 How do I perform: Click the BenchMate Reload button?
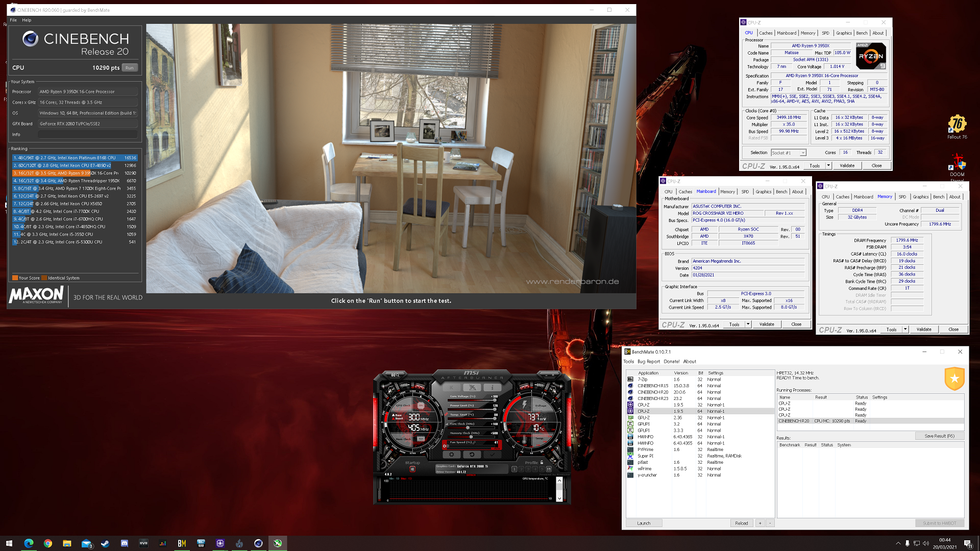coord(741,523)
